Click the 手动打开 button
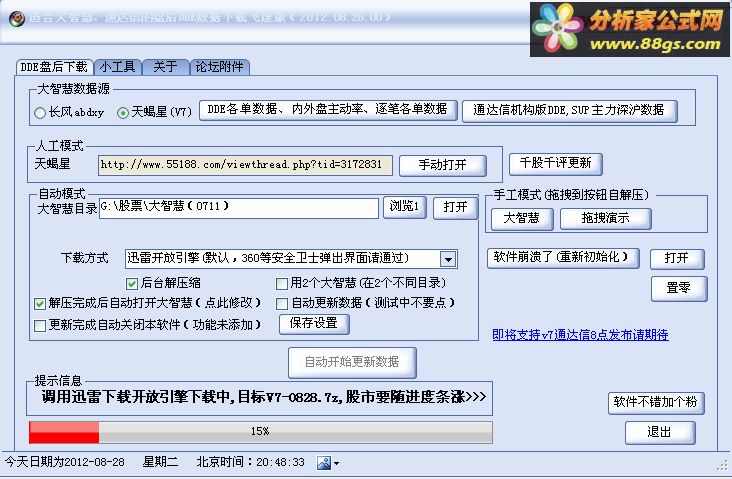 (x=443, y=165)
